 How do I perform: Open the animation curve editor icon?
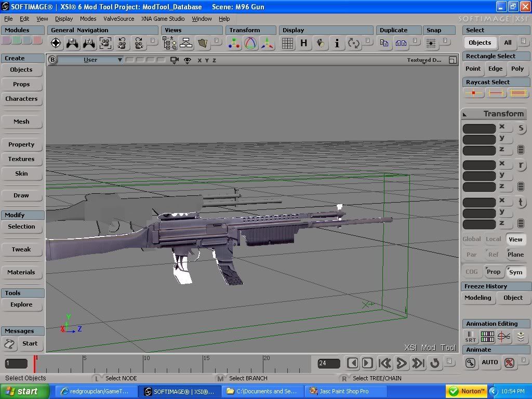tap(504, 337)
